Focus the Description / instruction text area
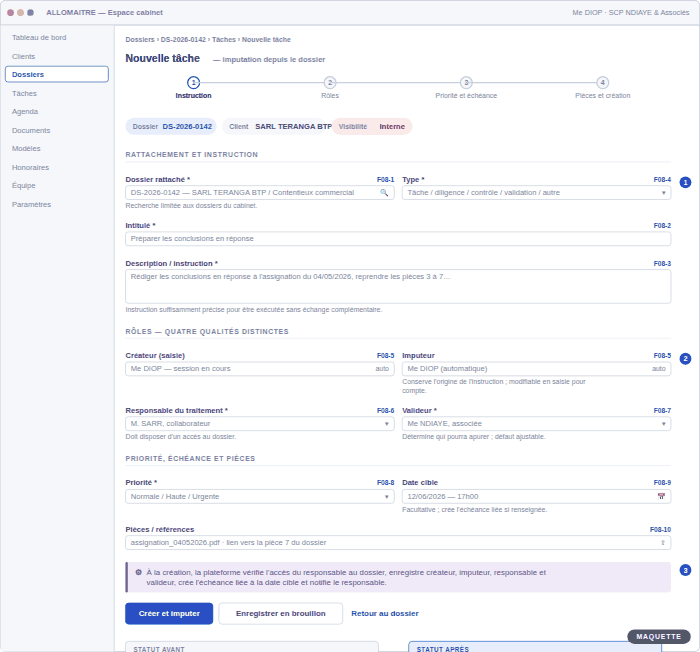 pos(398,287)
